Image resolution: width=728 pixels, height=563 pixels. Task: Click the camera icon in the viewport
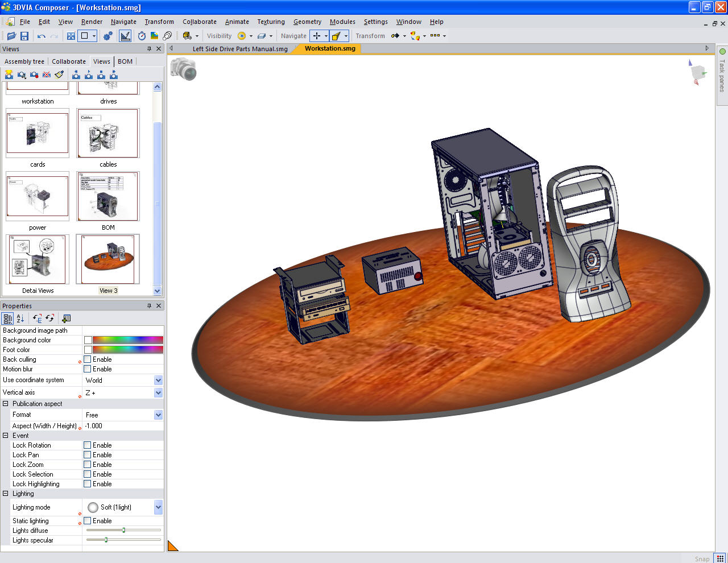pyautogui.click(x=183, y=69)
